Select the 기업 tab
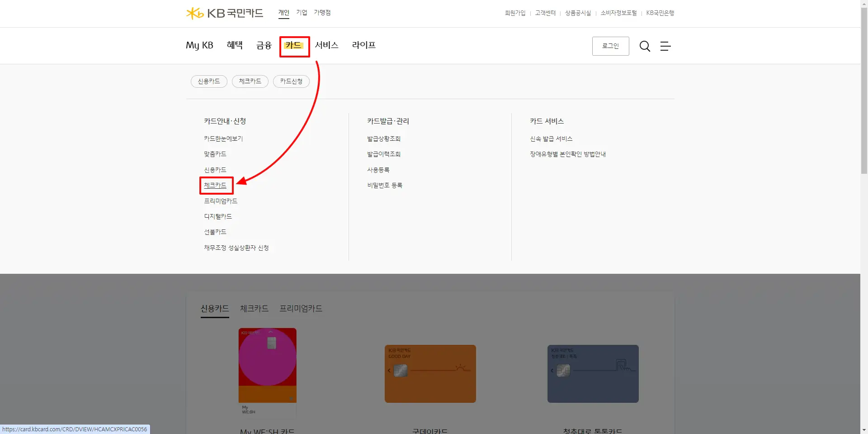The image size is (868, 434). pyautogui.click(x=302, y=13)
